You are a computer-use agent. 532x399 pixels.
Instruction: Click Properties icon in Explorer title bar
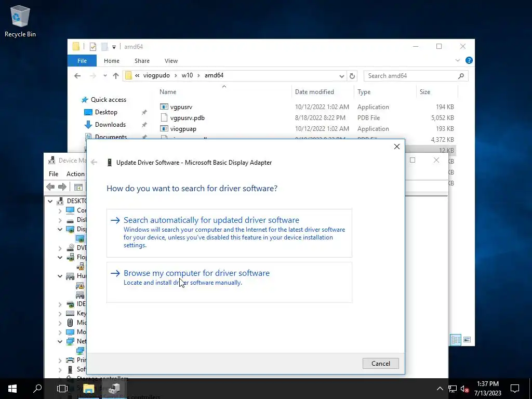tap(93, 46)
